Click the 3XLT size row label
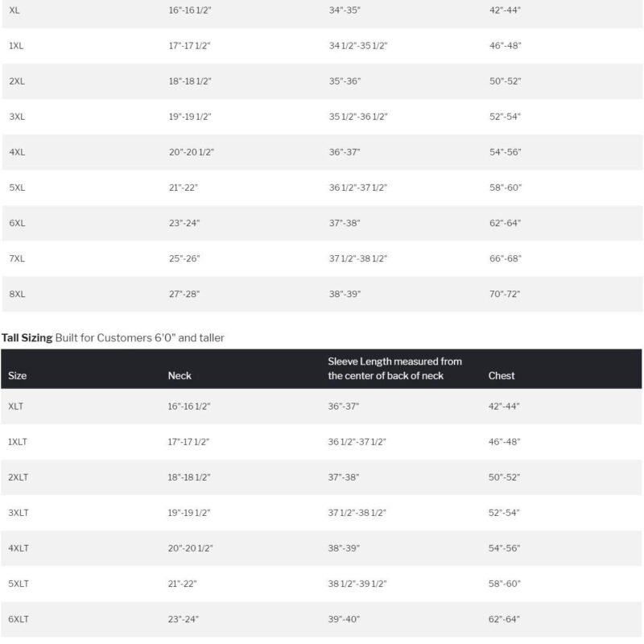Image resolution: width=644 pixels, height=644 pixels. [19, 513]
